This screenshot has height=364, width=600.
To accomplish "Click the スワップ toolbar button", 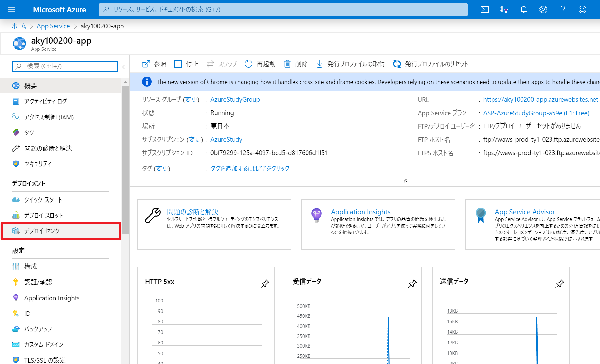I will pos(222,64).
